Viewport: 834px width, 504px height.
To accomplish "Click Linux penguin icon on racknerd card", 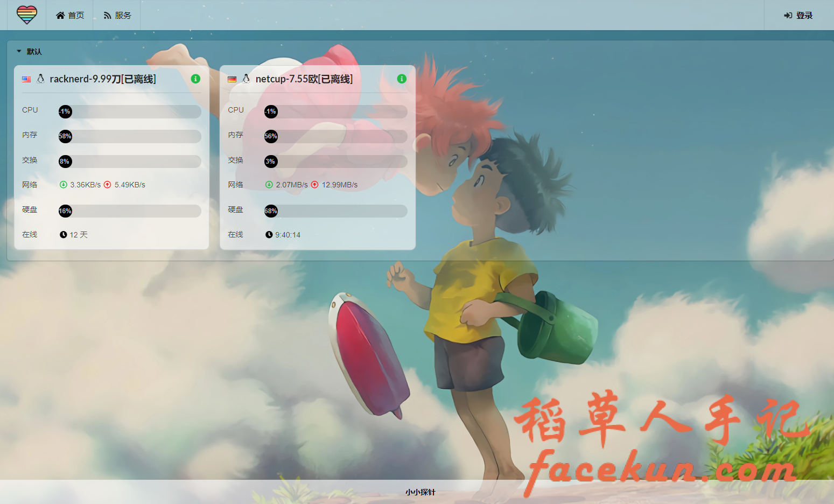I will (x=40, y=79).
